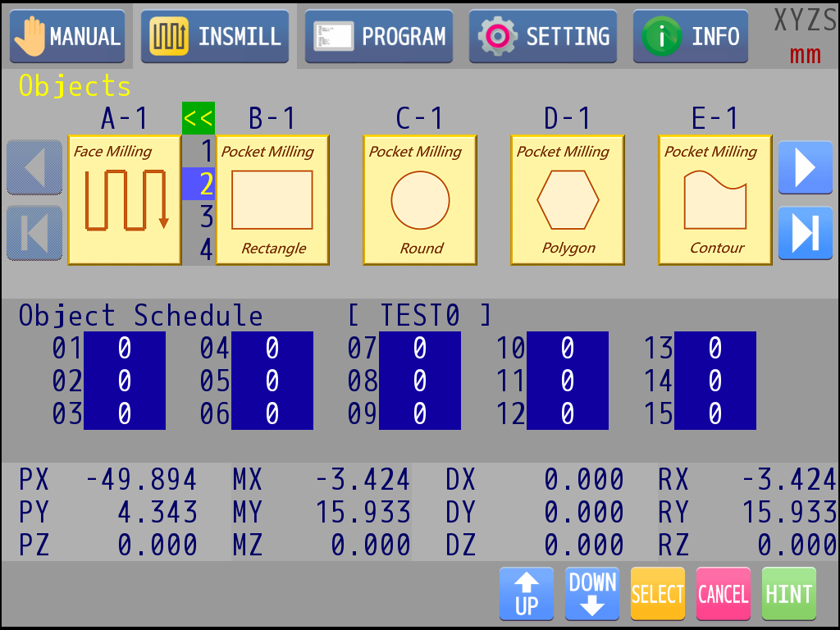The height and width of the screenshot is (630, 840).
Task: Choose the Pocket Milling Rectangle object
Action: [272, 200]
